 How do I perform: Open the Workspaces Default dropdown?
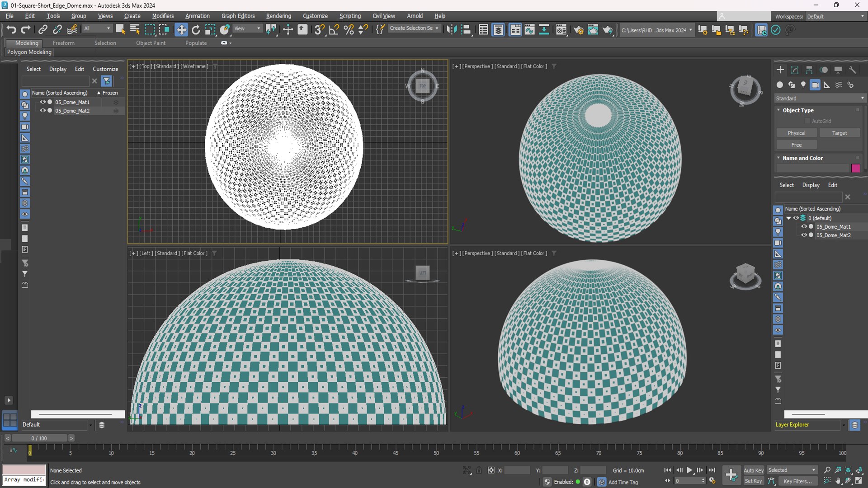pyautogui.click(x=835, y=16)
